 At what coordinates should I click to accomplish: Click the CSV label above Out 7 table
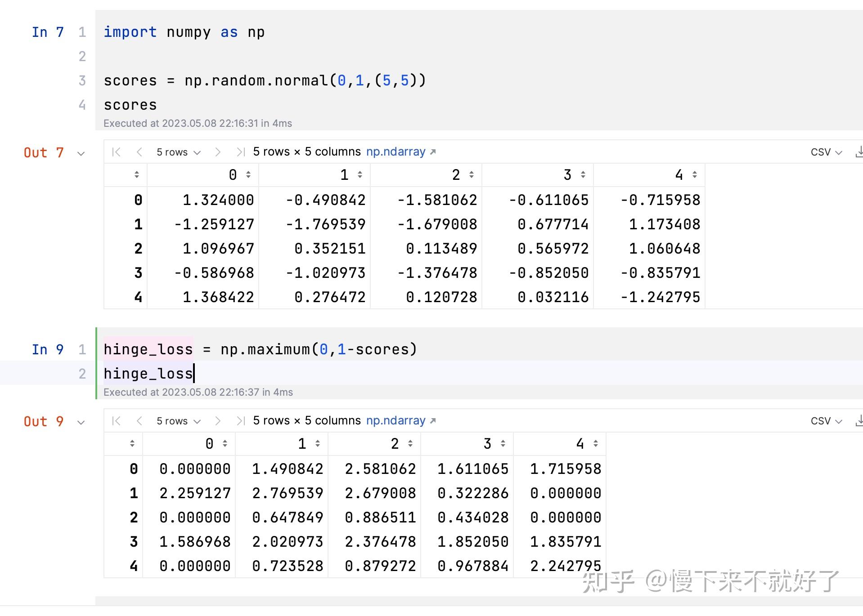pyautogui.click(x=821, y=152)
